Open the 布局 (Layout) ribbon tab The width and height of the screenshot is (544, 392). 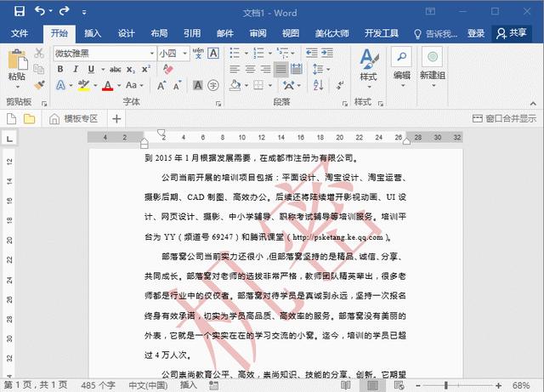point(159,33)
